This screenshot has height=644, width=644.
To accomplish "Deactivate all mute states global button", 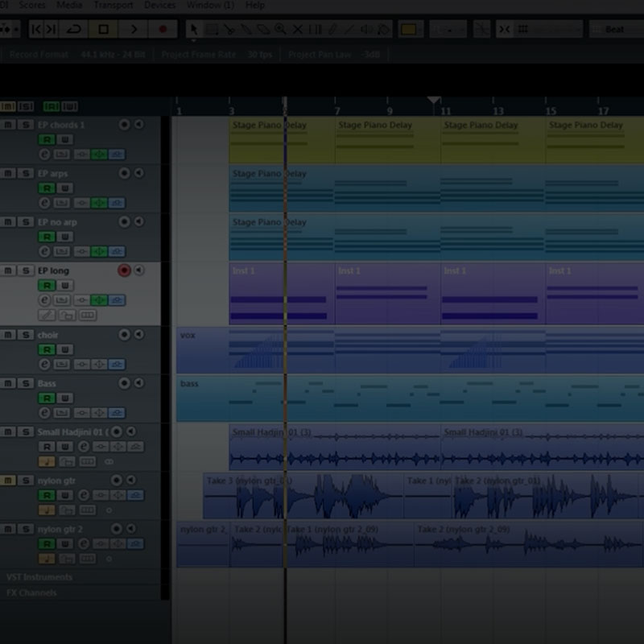I will [x=8, y=107].
